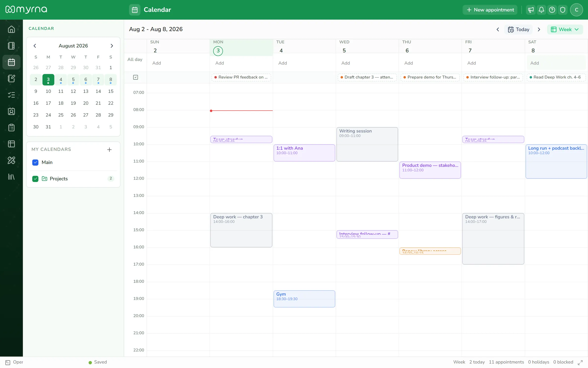Click the '2 today' status entry
Screen dimensions: 588x368
click(x=477, y=362)
